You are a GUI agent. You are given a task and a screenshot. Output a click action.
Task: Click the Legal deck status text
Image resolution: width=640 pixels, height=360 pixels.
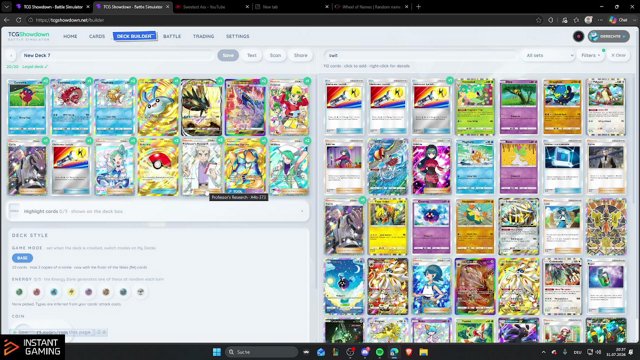(35, 67)
